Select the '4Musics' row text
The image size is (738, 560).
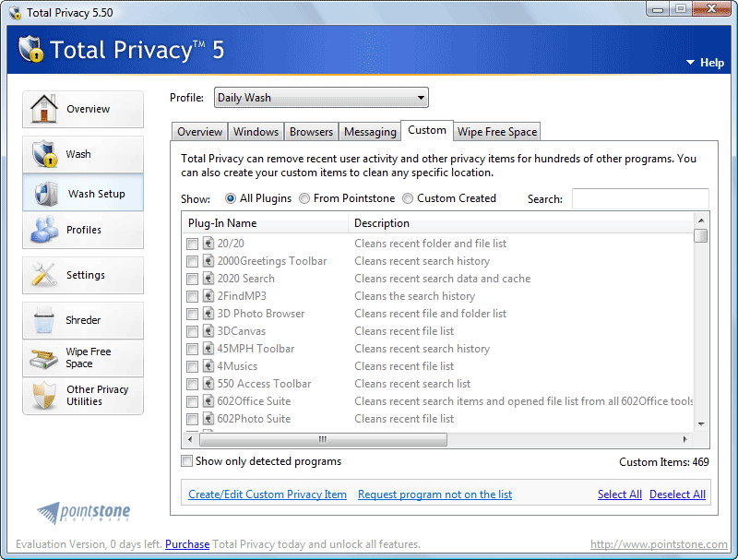tap(237, 366)
